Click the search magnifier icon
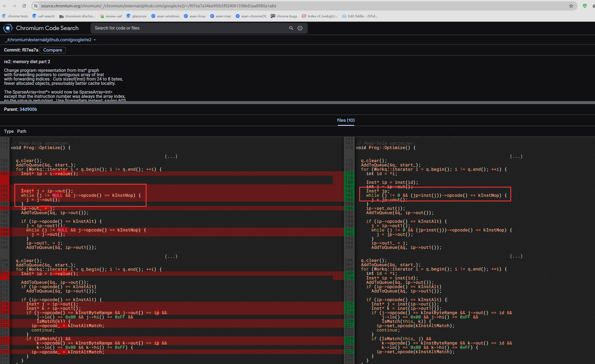Viewport: 595px width, 364px height. pos(291,28)
